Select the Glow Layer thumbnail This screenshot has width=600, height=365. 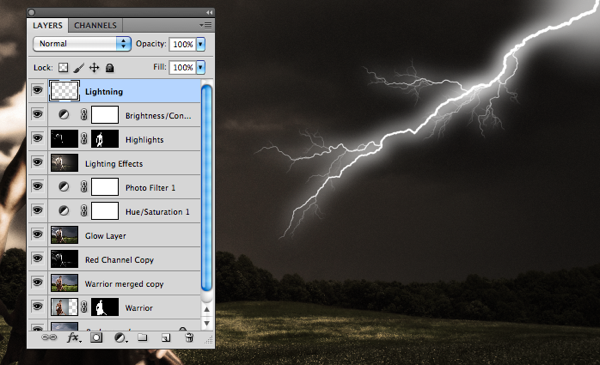(64, 235)
